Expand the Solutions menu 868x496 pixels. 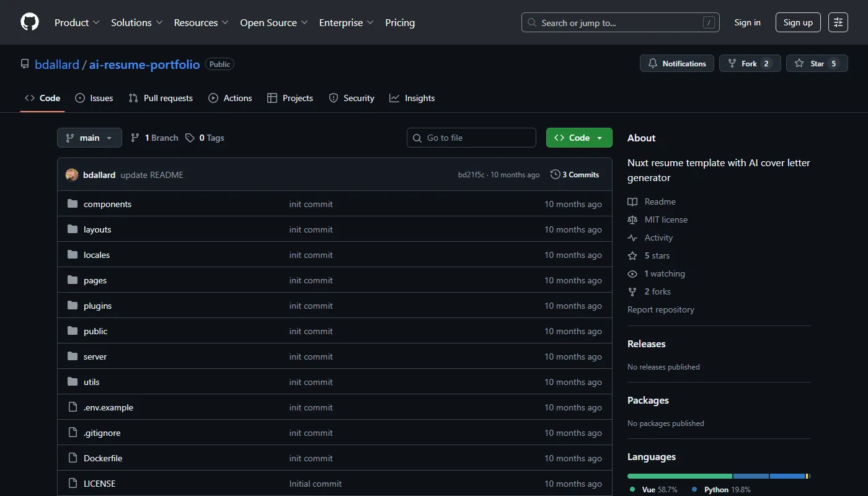tap(136, 22)
